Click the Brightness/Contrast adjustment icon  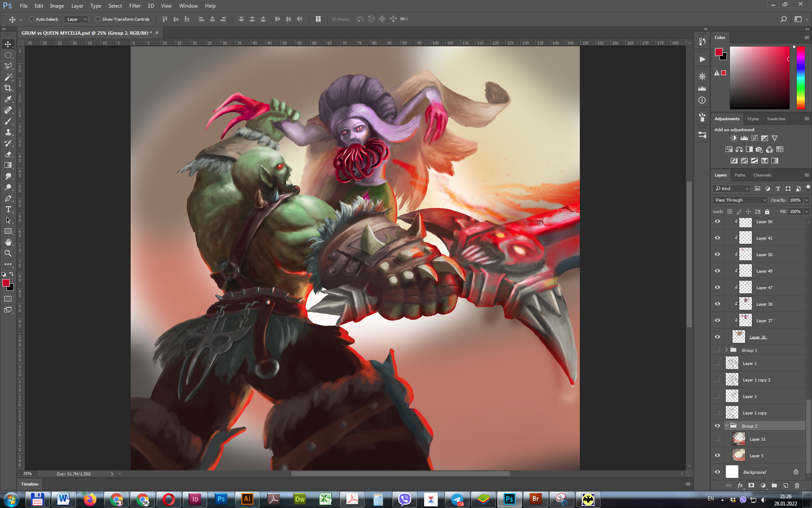(x=734, y=138)
